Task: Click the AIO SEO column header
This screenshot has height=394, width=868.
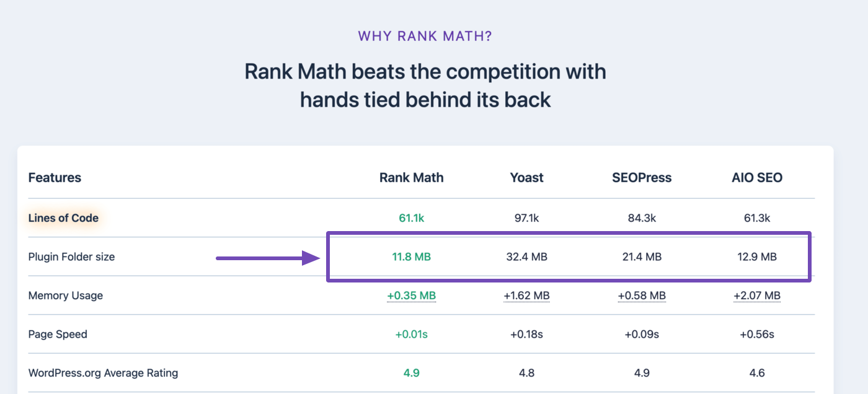Action: click(x=756, y=178)
